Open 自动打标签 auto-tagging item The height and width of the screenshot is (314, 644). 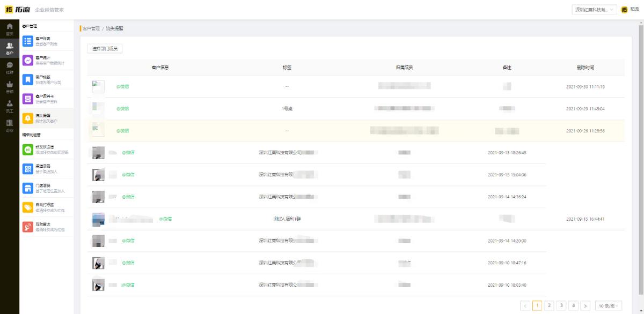coord(46,207)
